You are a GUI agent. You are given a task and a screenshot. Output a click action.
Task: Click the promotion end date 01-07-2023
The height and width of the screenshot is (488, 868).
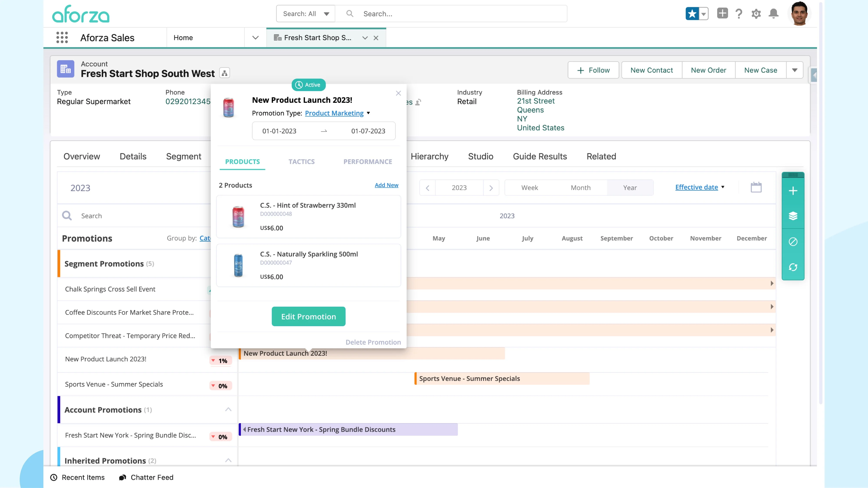tap(368, 131)
